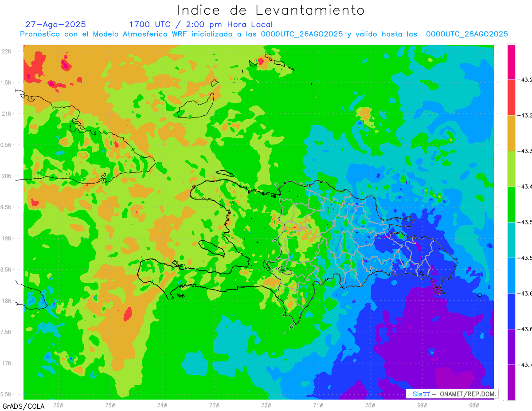The image size is (532, 411).
Task: Click the -43.6 label between light blue and blue
Action: tap(525, 294)
